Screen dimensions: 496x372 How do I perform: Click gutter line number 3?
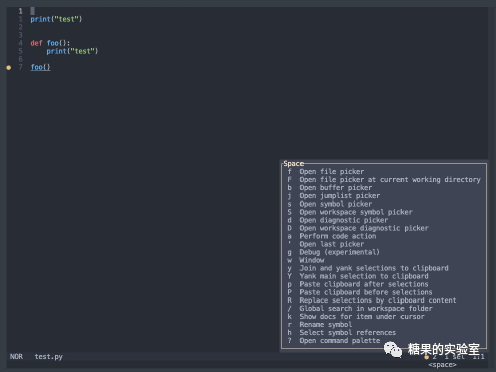click(x=20, y=35)
